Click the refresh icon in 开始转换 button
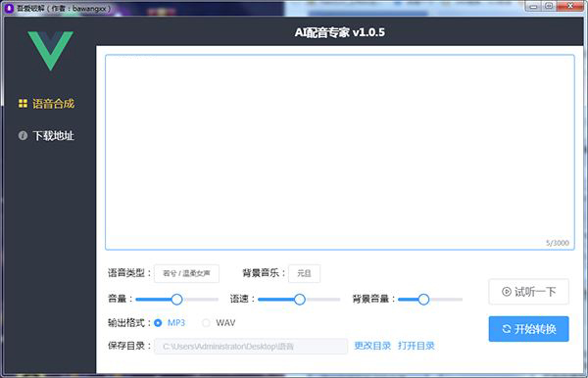This screenshot has width=588, height=378. pyautogui.click(x=507, y=329)
